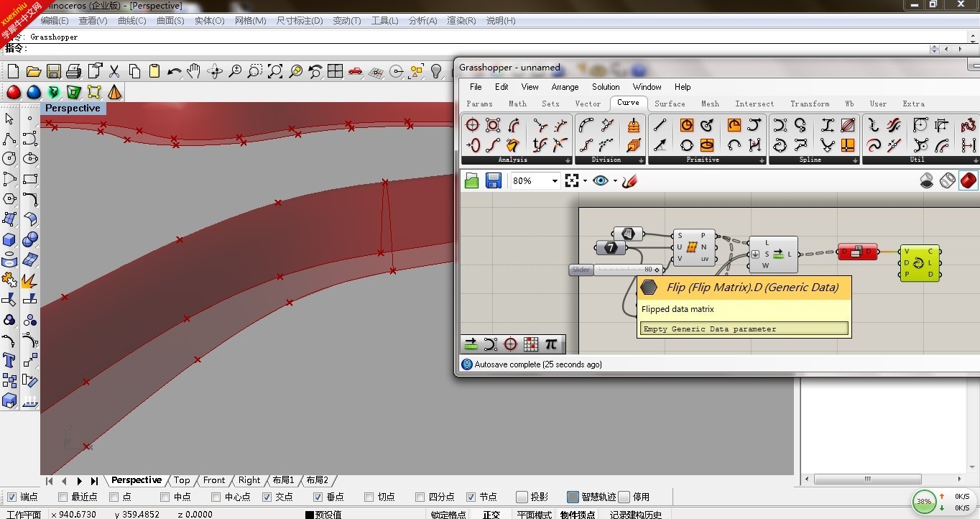Click the Grasshopper open file green folder icon
The height and width of the screenshot is (519, 980).
(471, 181)
